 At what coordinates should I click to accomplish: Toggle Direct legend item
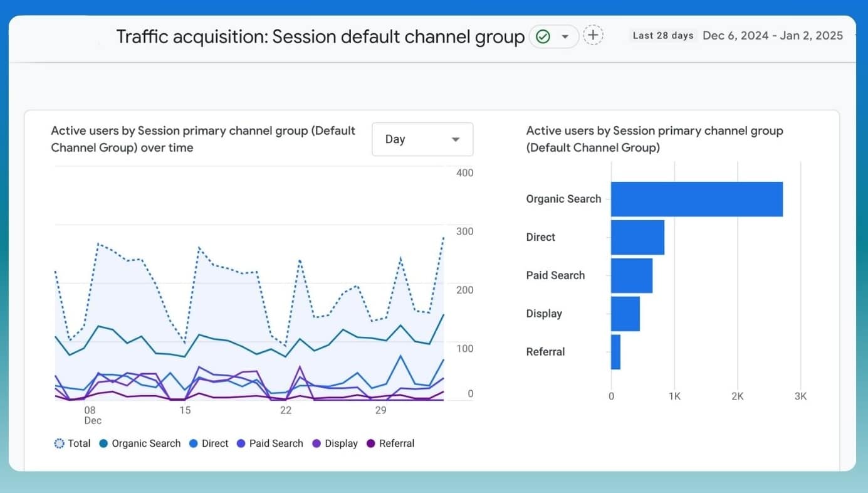pyautogui.click(x=209, y=443)
